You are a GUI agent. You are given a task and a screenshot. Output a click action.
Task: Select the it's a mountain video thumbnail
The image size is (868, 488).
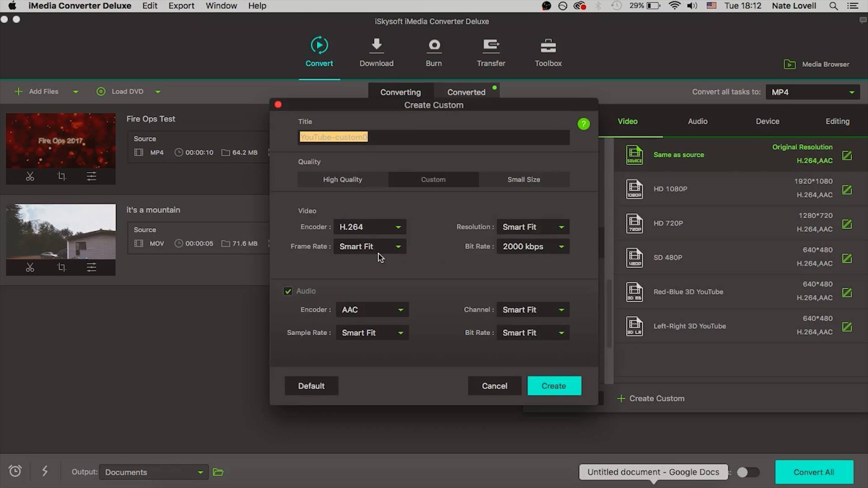[x=61, y=231]
